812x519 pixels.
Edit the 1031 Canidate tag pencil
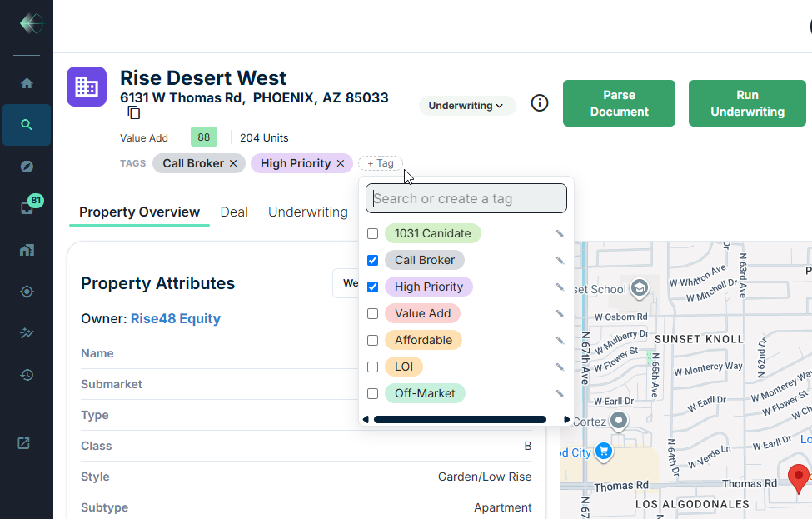560,233
